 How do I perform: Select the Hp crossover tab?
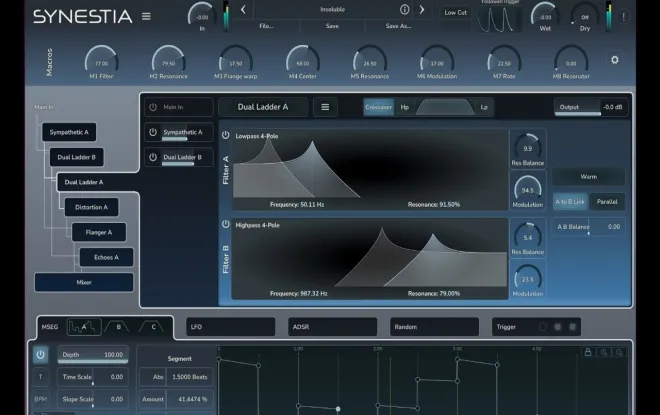tap(405, 107)
